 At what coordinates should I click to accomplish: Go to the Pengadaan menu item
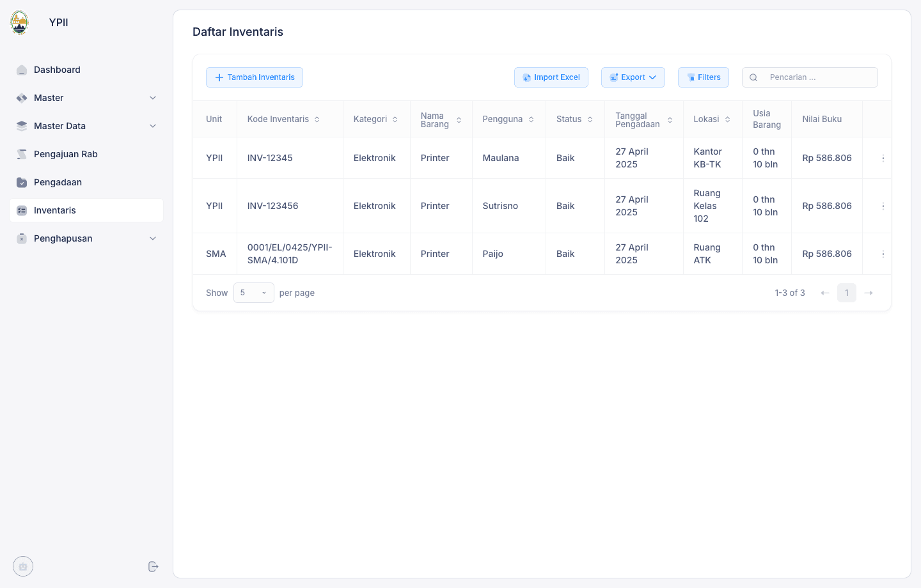[86, 182]
